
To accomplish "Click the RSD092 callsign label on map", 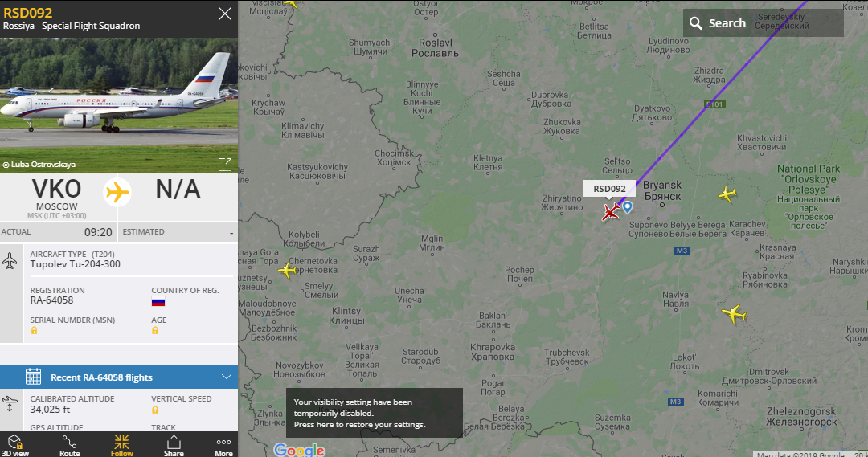I will tap(609, 189).
